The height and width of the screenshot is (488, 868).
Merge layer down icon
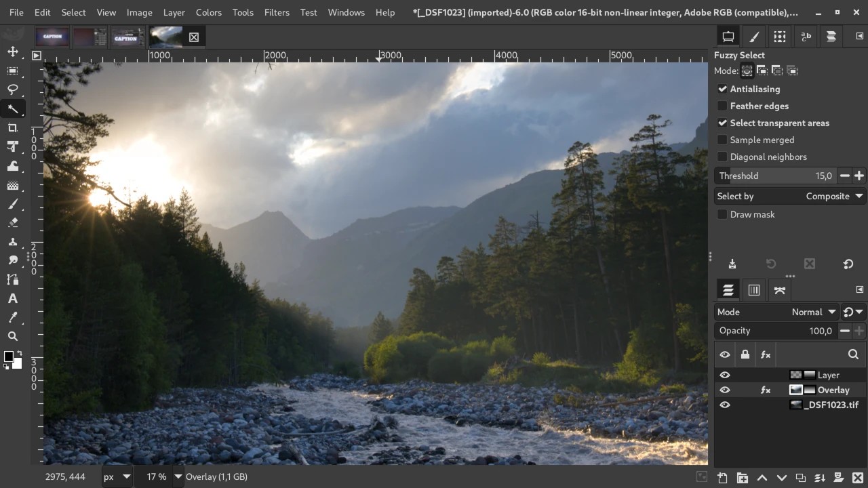pyautogui.click(x=819, y=478)
